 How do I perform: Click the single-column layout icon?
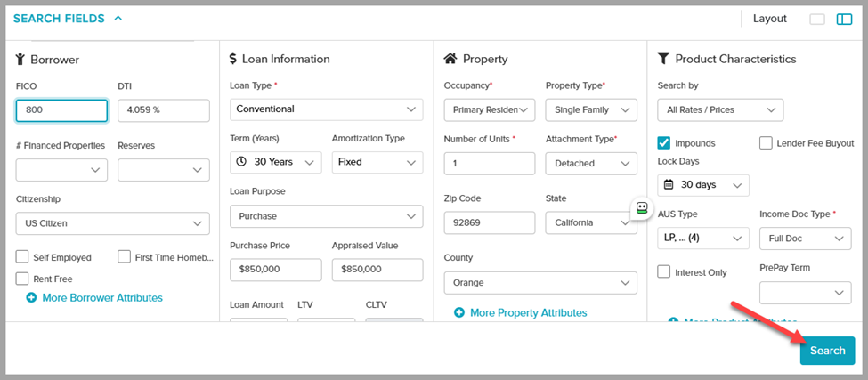[x=817, y=19]
